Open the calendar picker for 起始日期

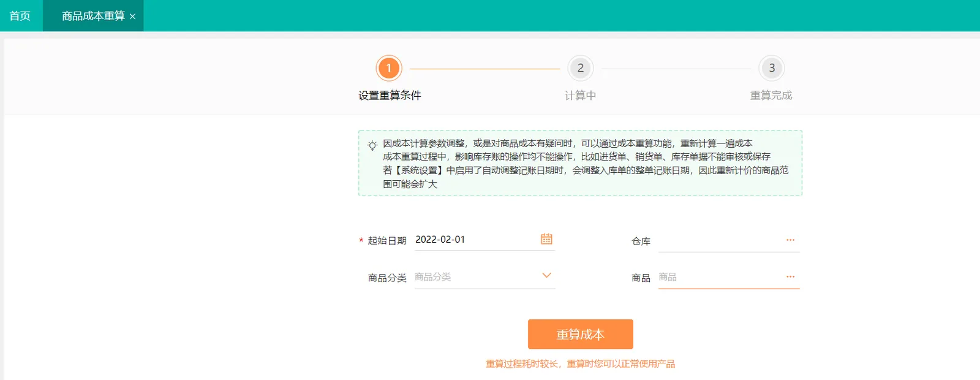546,239
